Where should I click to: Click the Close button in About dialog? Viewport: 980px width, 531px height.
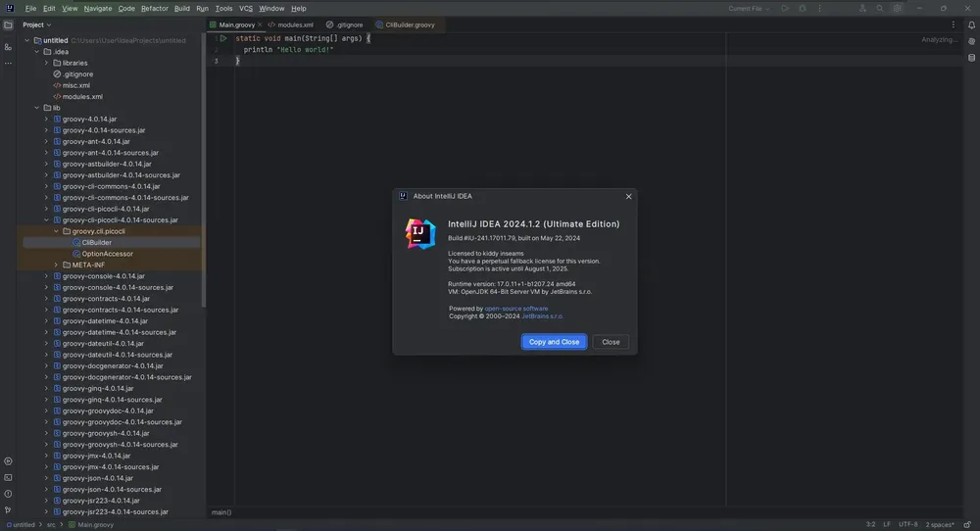(611, 342)
